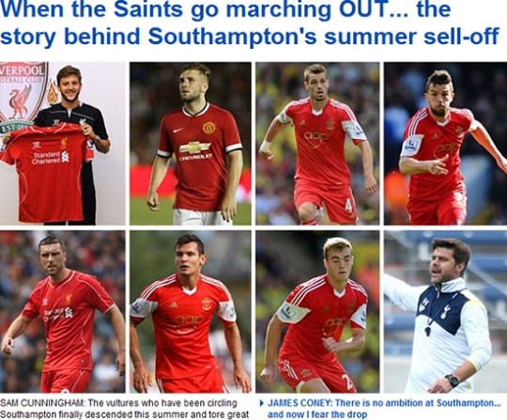The height and width of the screenshot is (420, 507).
Task: Click the wristwatch on the coach's arm
Action: pyautogui.click(x=453, y=380)
